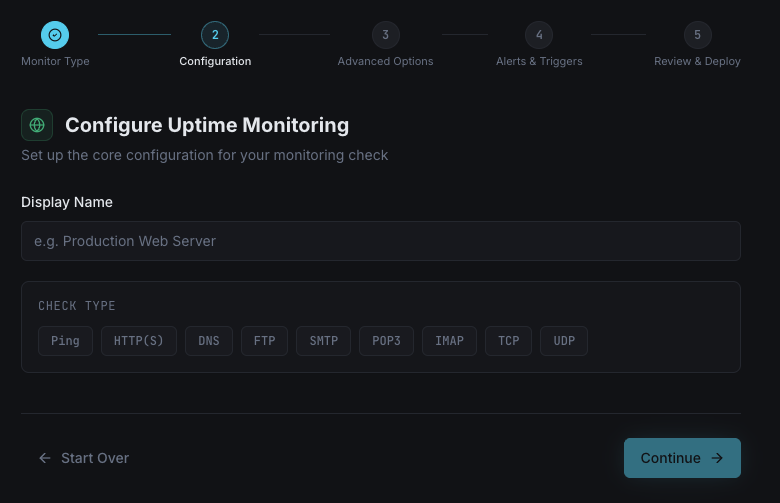Choose HTTP(S) as the check type

click(139, 341)
